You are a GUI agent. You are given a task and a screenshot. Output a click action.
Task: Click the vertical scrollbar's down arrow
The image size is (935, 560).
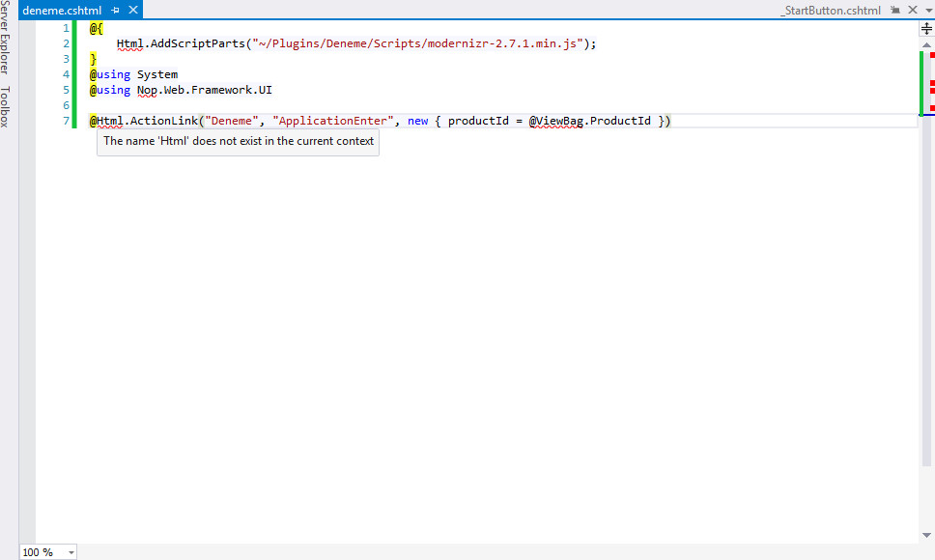(926, 534)
